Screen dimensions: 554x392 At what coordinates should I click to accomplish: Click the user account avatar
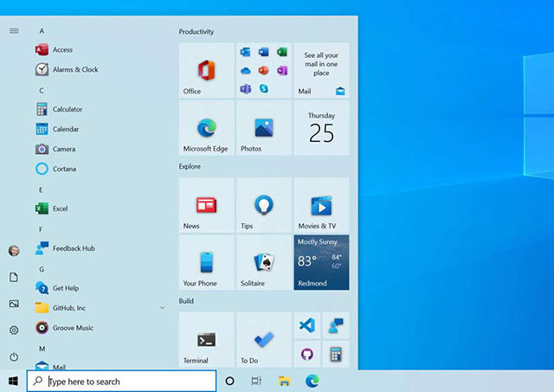point(14,251)
